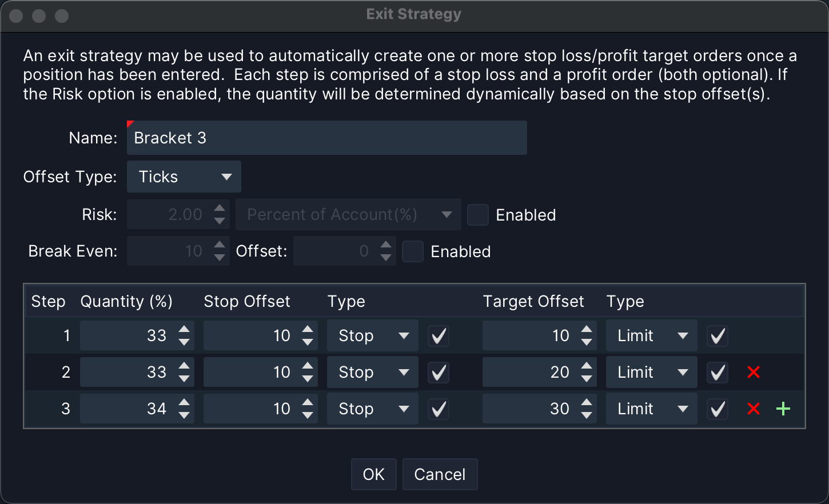The width and height of the screenshot is (829, 504).
Task: Delete step 2 with red X icon
Action: point(753,373)
